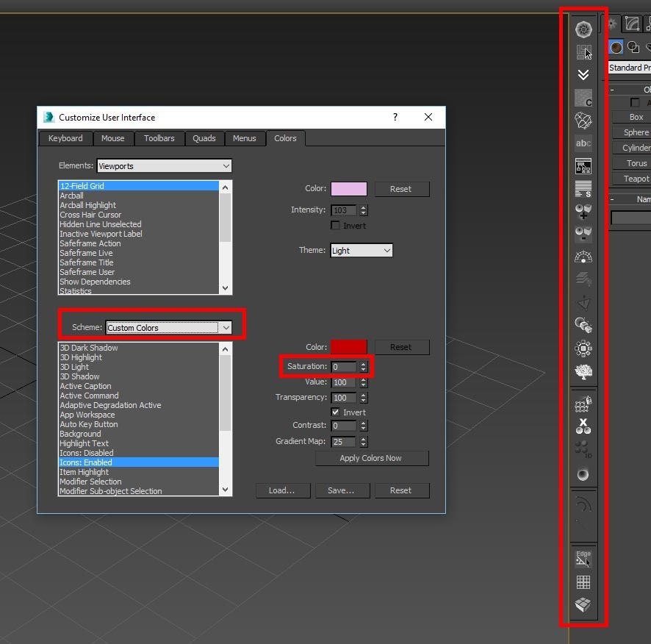Toggle the AutoGrid checkbox in command panel

(x=635, y=102)
